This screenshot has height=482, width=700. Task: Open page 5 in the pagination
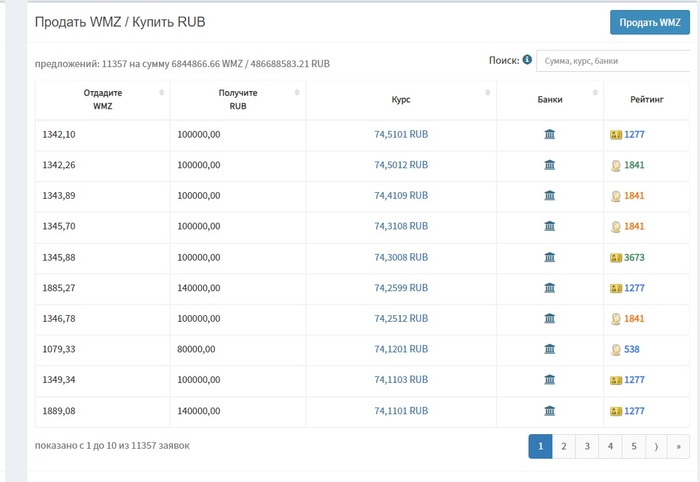(634, 446)
